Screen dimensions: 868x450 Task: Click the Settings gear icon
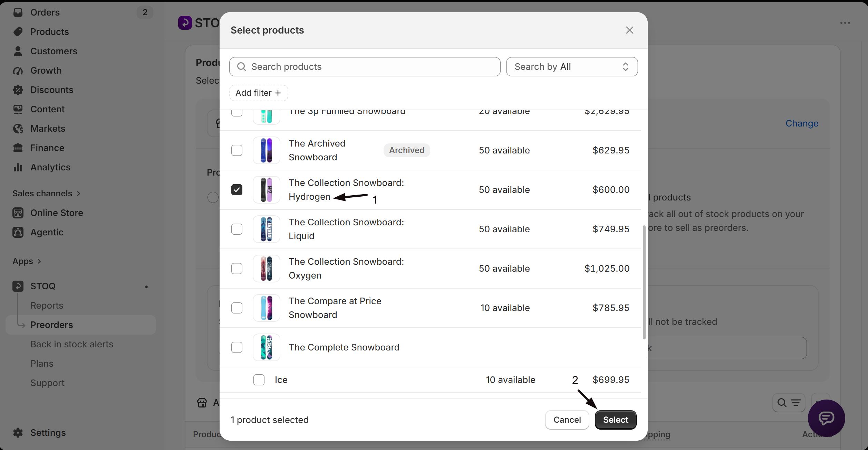pos(18,433)
